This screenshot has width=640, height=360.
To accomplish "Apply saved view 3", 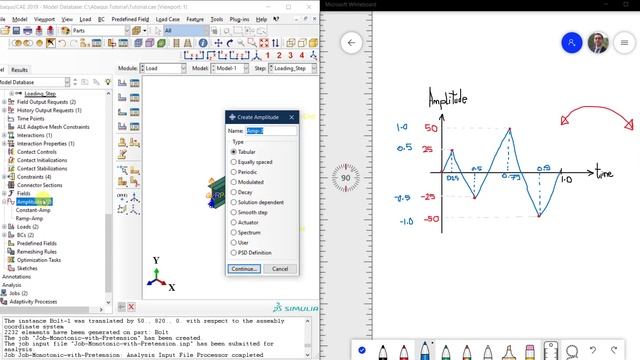I will click(291, 55).
